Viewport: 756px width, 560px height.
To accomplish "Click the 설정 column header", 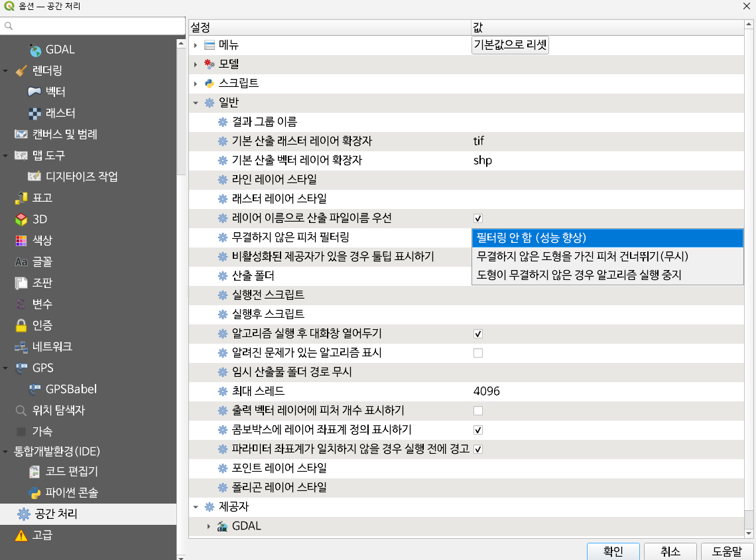I will (x=330, y=27).
